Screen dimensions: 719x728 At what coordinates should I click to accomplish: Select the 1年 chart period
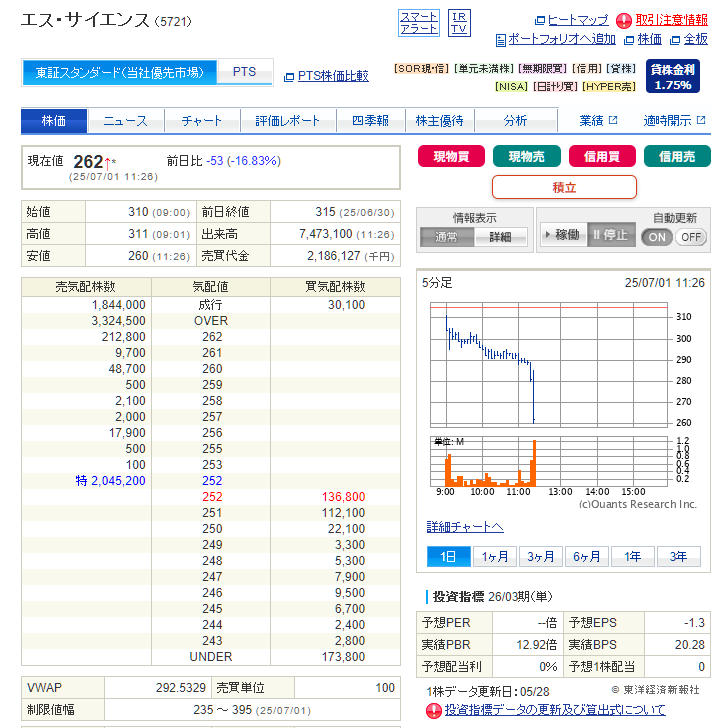[633, 556]
